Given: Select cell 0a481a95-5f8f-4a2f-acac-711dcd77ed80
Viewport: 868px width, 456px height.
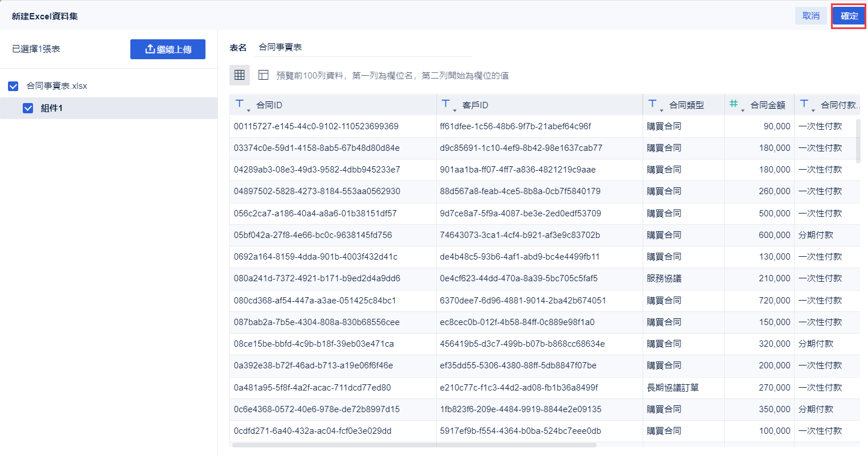Looking at the screenshot, I should tap(333, 388).
